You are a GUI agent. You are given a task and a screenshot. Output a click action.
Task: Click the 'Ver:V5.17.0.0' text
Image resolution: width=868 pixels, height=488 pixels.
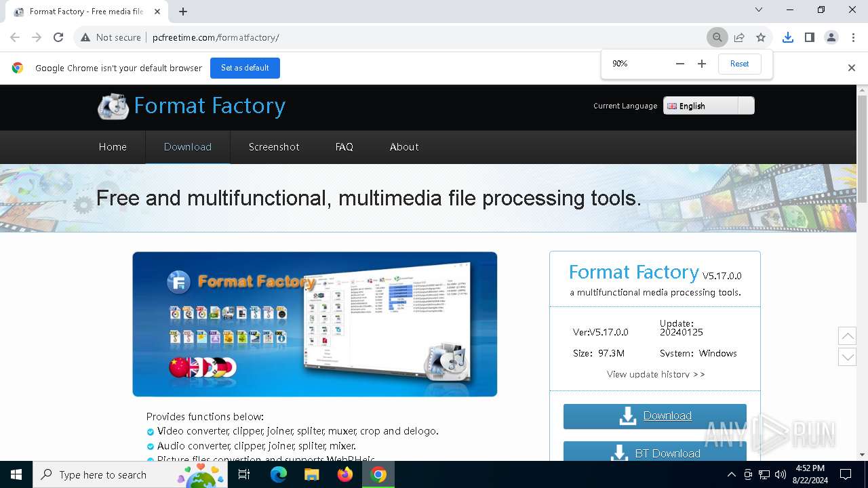coord(601,332)
